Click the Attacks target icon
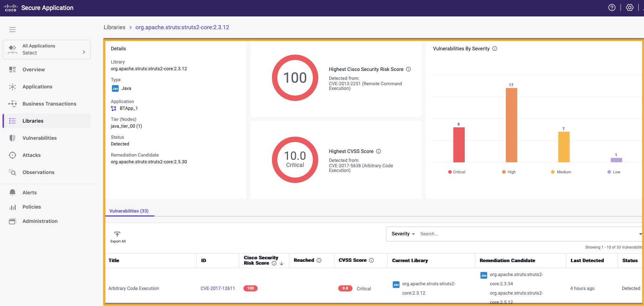 [12, 155]
